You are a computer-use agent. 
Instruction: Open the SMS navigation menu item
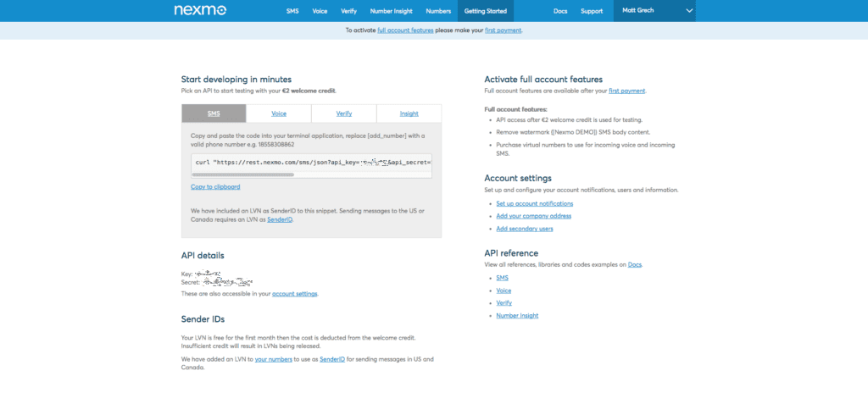point(292,11)
